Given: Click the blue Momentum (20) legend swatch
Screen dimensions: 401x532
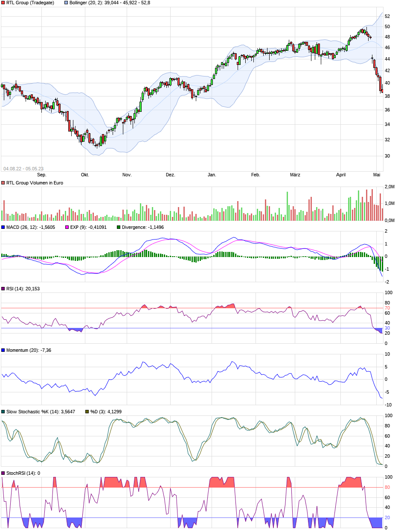Looking at the screenshot, I should pyautogui.click(x=3, y=350).
